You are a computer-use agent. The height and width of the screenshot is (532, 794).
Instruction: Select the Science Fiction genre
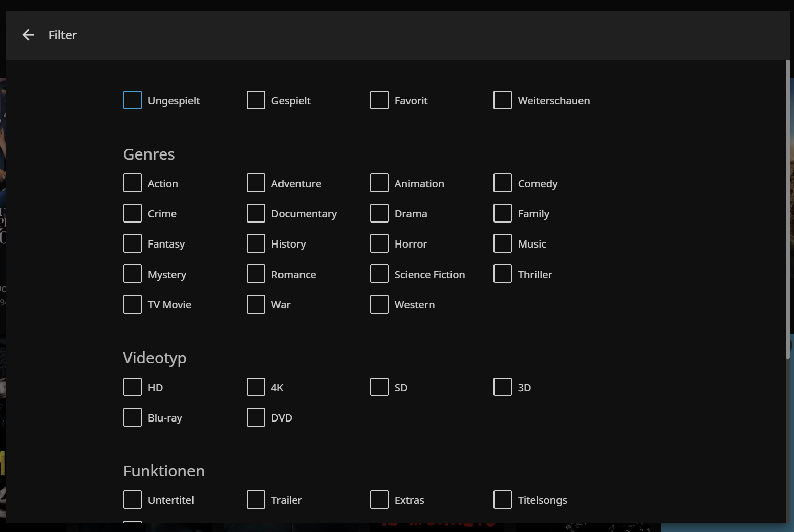(x=379, y=274)
